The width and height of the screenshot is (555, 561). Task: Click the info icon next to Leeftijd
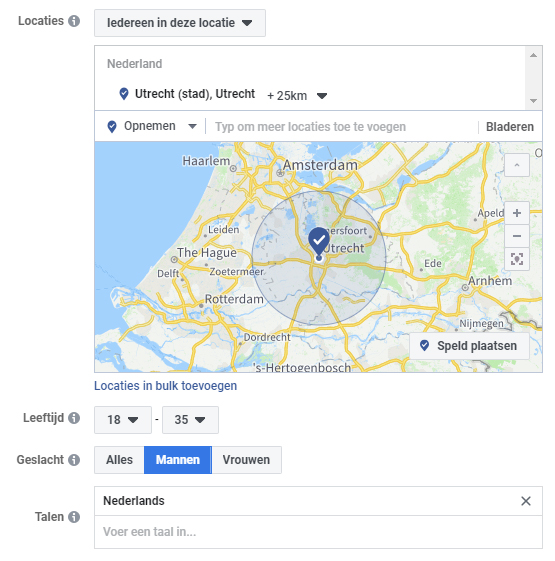pos(74,418)
